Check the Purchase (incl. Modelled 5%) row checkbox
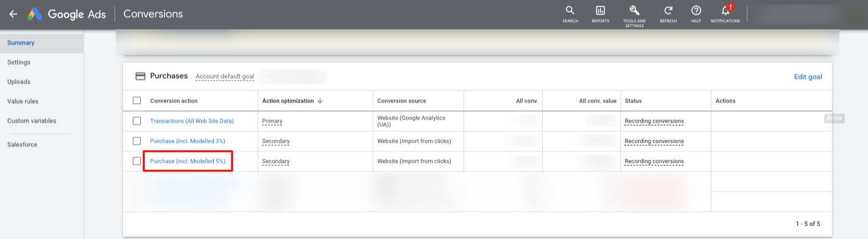The height and width of the screenshot is (239, 868). point(136,161)
